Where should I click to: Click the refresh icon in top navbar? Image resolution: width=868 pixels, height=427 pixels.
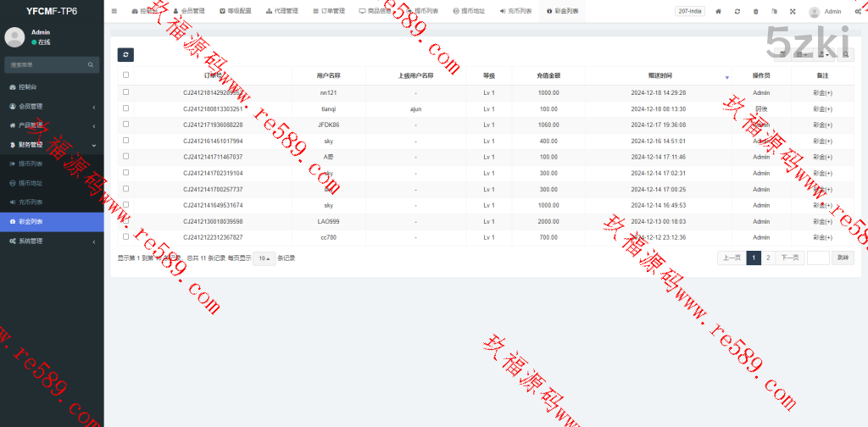[x=737, y=12]
